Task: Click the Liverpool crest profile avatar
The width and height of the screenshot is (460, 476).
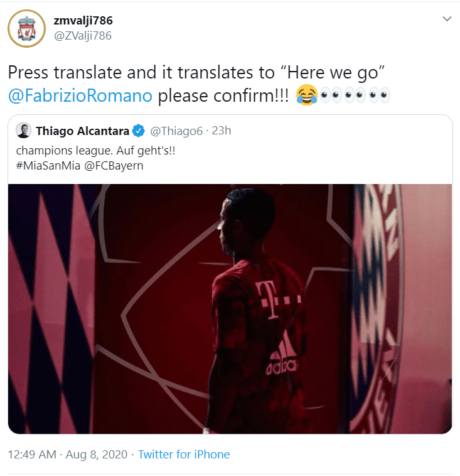Action: (27, 28)
